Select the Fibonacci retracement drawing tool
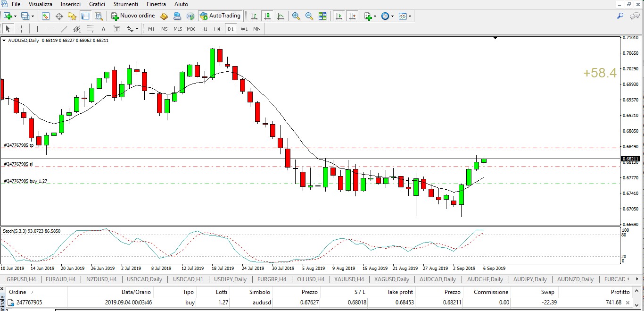The image size is (644, 311). (x=90, y=29)
